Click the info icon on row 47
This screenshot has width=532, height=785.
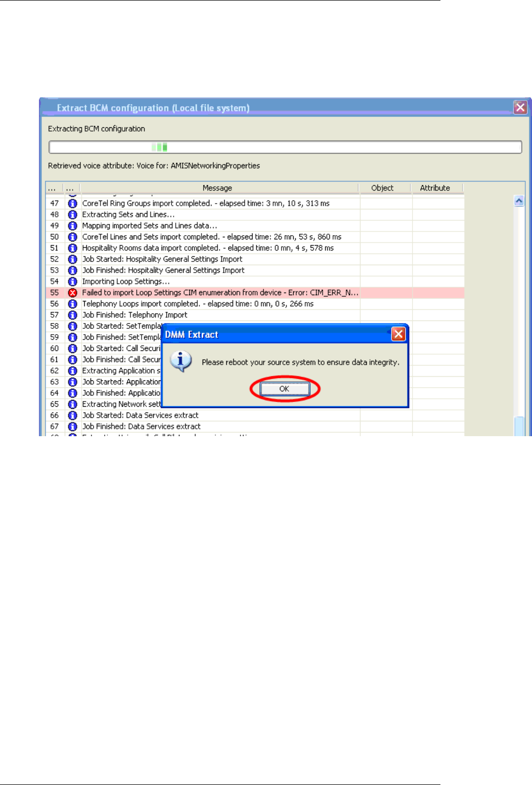pos(73,203)
